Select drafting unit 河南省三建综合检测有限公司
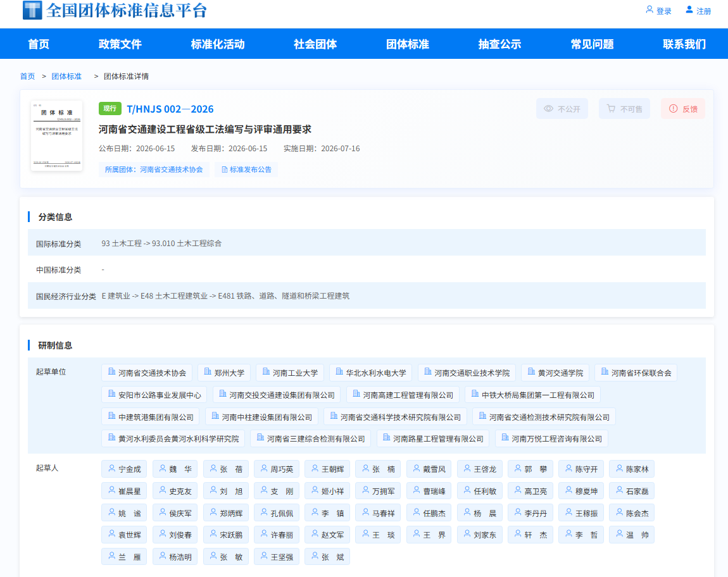This screenshot has height=577, width=728. (x=311, y=438)
